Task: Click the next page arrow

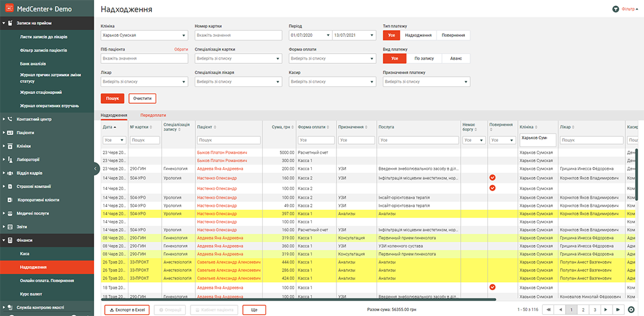Action: coord(606,309)
